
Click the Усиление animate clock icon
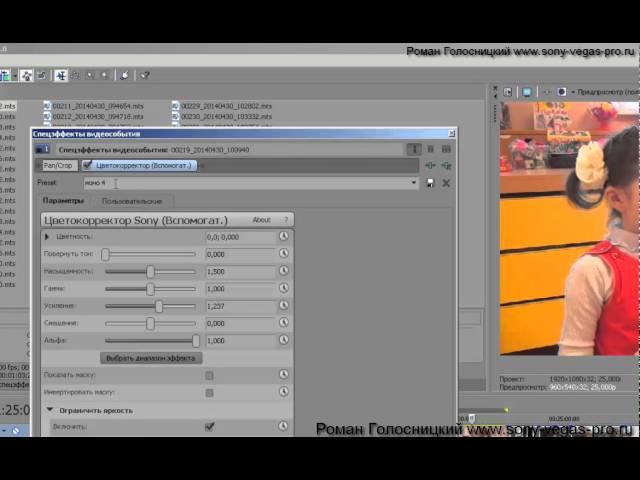pyautogui.click(x=284, y=305)
